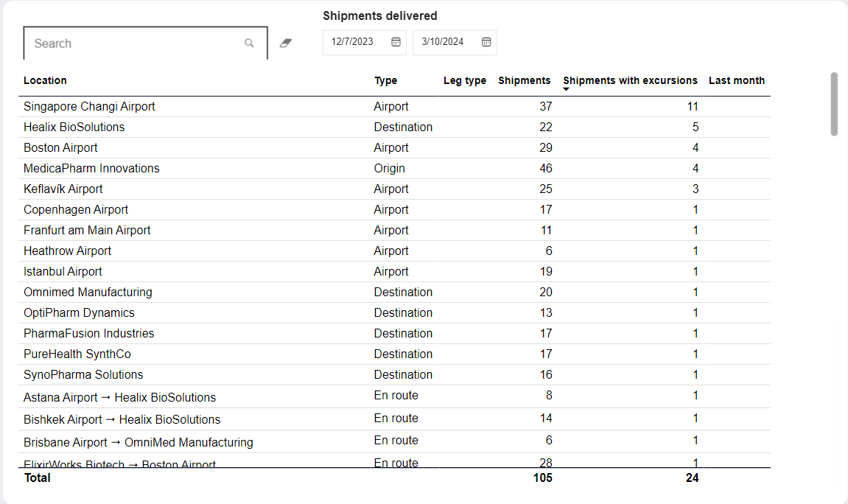Sort by the Leg type column header
This screenshot has height=504, width=848.
[x=465, y=80]
